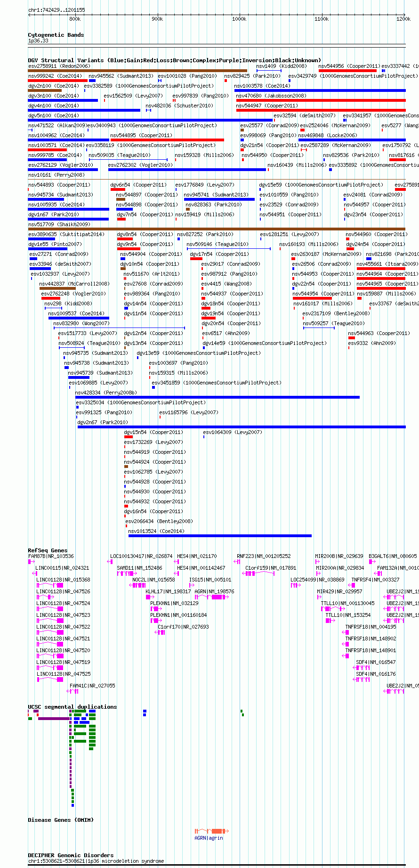Click the blue bar under nsv428334 (Perry2008b)
Viewport: 419px width, 868px height.
tap(218, 397)
